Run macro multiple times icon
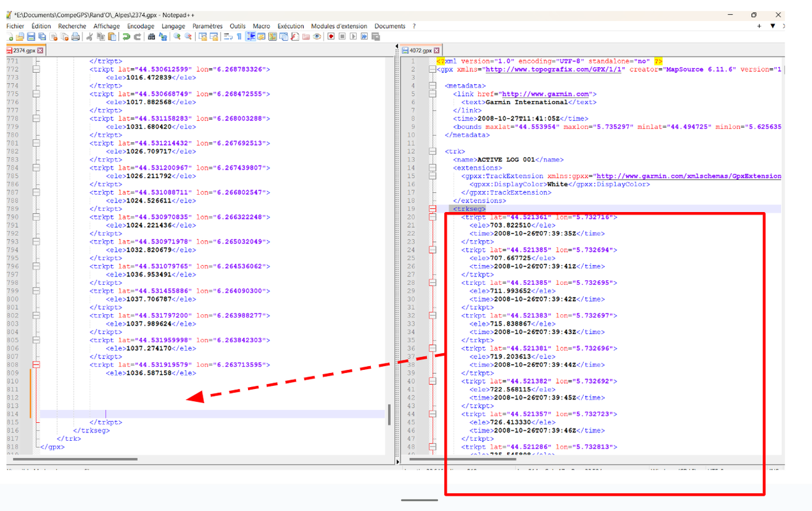This screenshot has height=511, width=812. pyautogui.click(x=364, y=37)
